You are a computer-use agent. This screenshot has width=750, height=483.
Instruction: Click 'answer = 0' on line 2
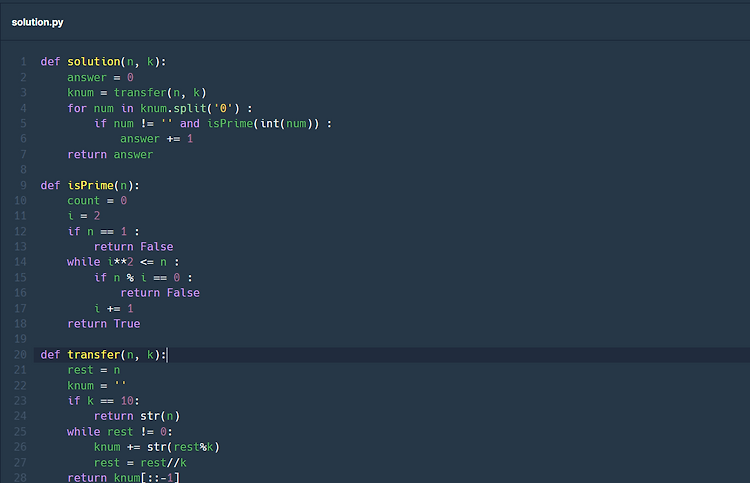coord(100,77)
